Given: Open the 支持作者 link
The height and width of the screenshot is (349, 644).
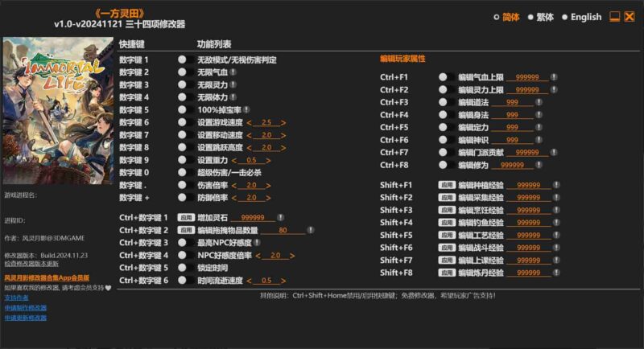Looking at the screenshot, I should [x=16, y=298].
